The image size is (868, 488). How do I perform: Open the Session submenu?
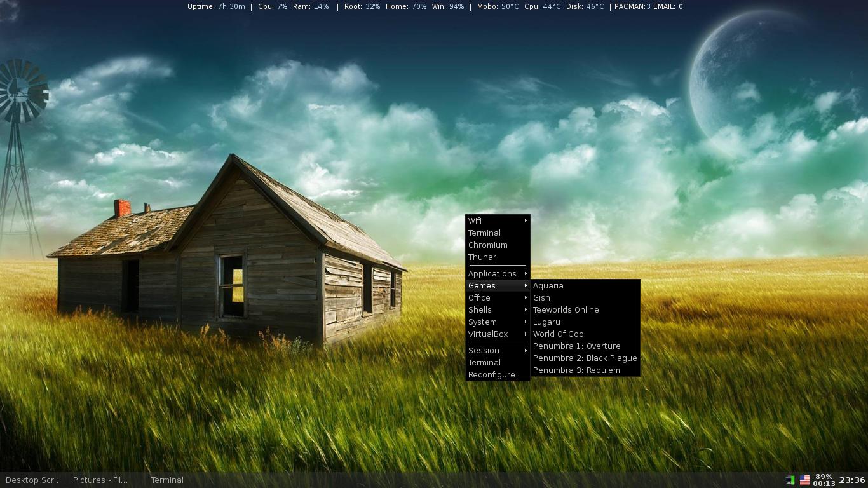coord(498,351)
